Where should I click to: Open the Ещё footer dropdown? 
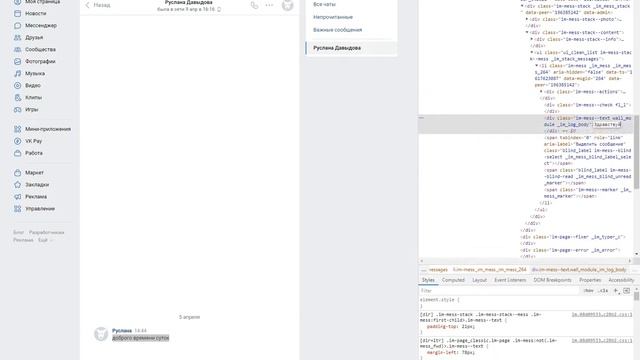tap(45, 240)
